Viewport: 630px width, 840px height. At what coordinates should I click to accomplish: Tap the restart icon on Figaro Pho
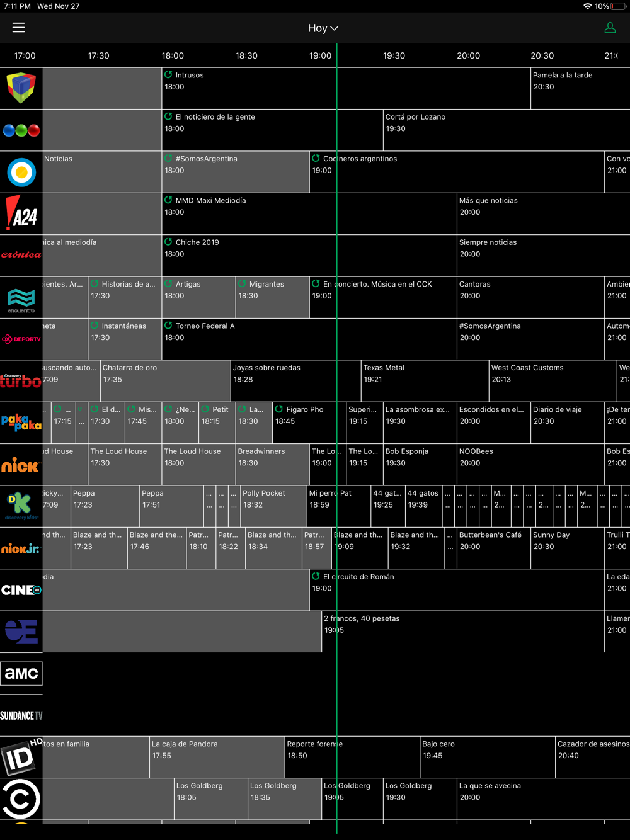(x=279, y=409)
